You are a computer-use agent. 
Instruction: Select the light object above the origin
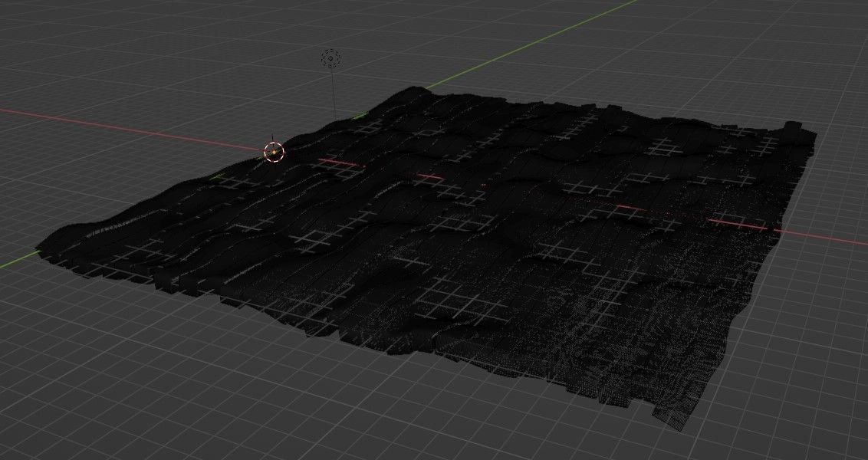[x=331, y=58]
